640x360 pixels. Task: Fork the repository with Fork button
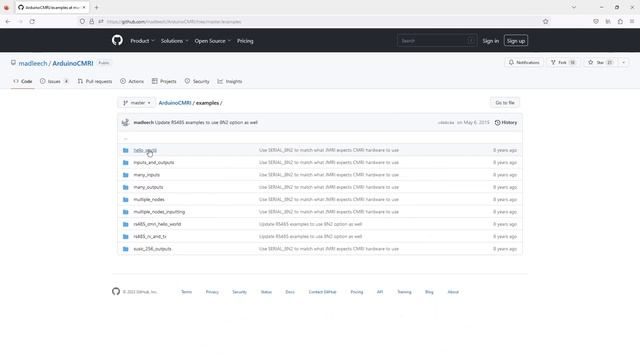(563, 62)
